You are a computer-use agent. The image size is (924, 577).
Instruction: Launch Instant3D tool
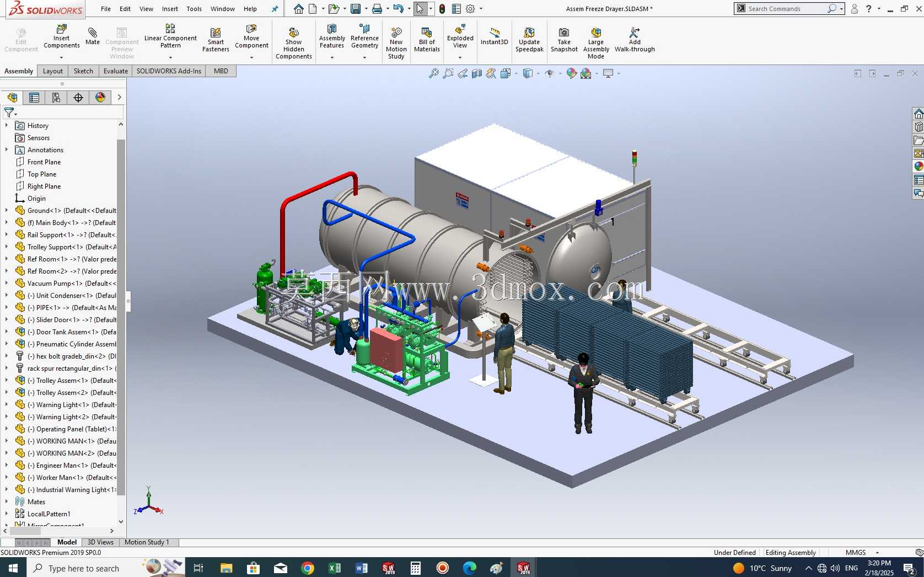(494, 36)
